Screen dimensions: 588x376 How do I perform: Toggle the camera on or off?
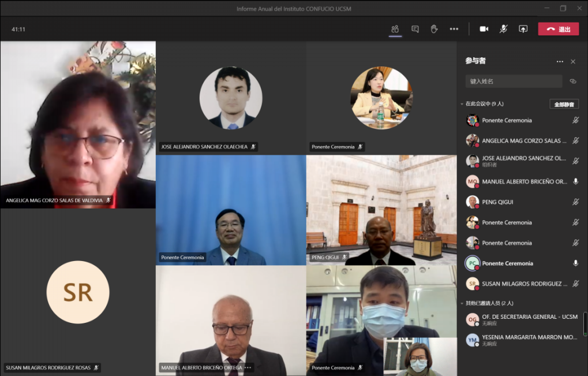click(484, 29)
